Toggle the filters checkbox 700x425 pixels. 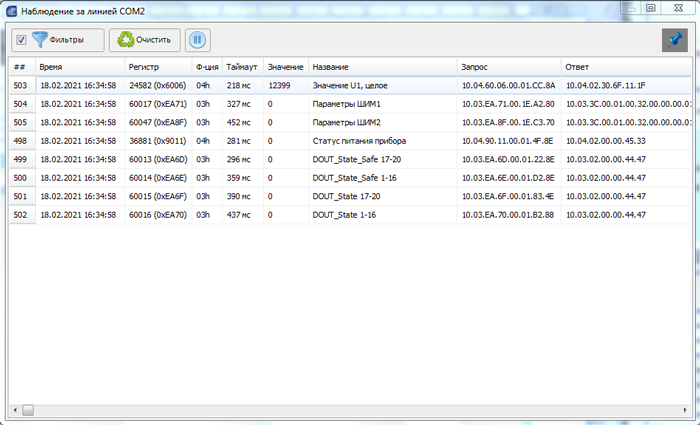pos(21,41)
